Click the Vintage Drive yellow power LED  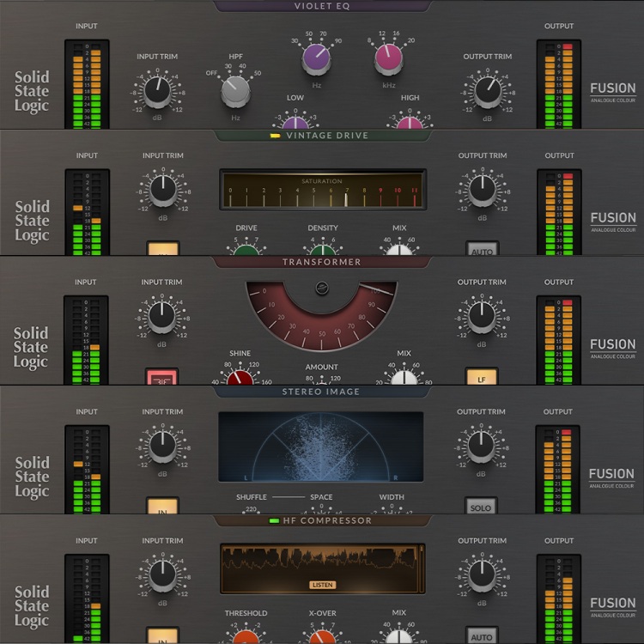(275, 136)
